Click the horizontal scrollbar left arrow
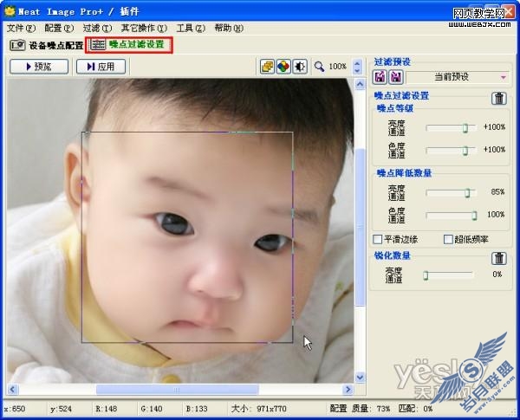 13,389
